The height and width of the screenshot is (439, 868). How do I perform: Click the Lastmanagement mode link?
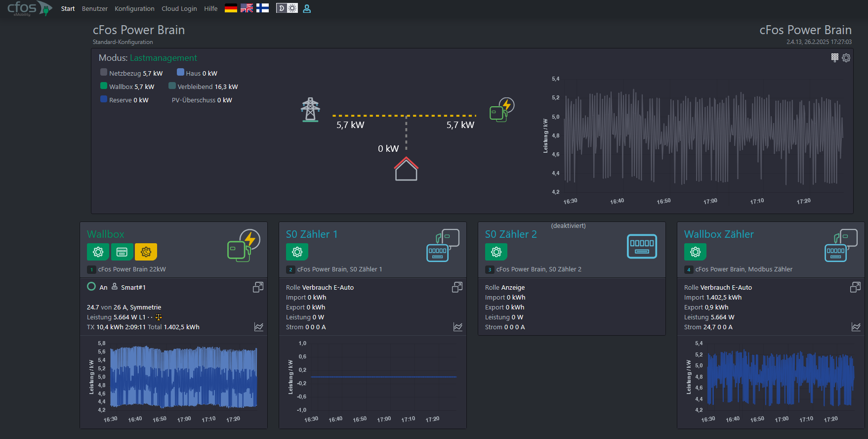(163, 58)
